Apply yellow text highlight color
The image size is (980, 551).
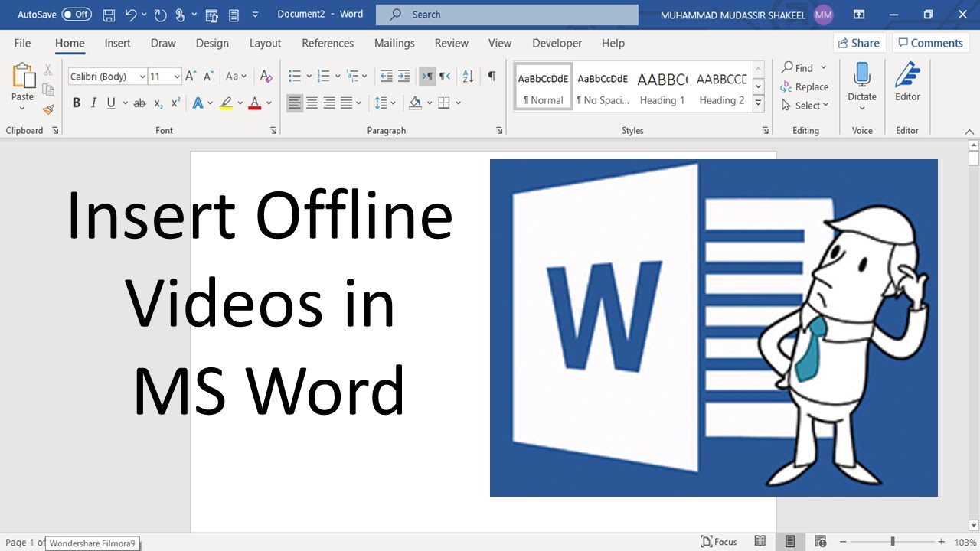tap(226, 103)
